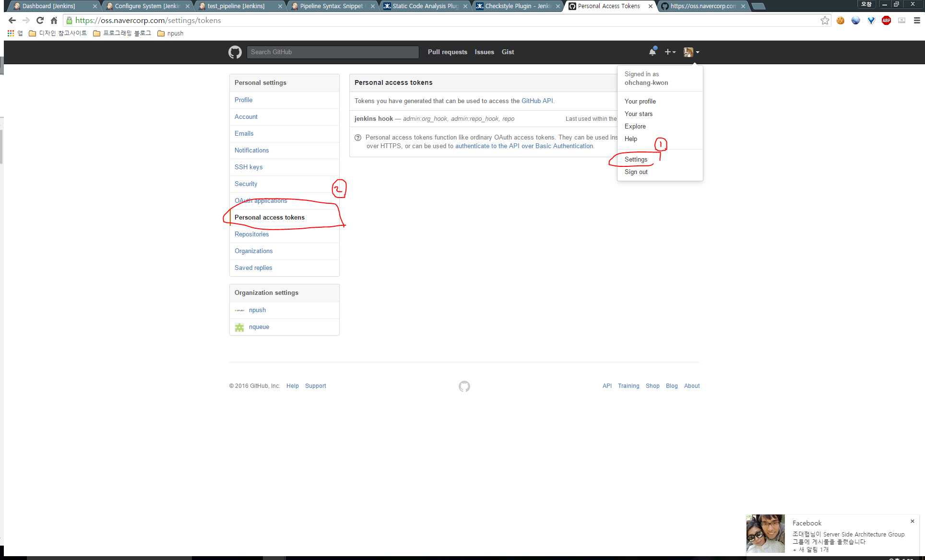Click the GitHub API link
This screenshot has height=560, width=925.
coord(537,101)
